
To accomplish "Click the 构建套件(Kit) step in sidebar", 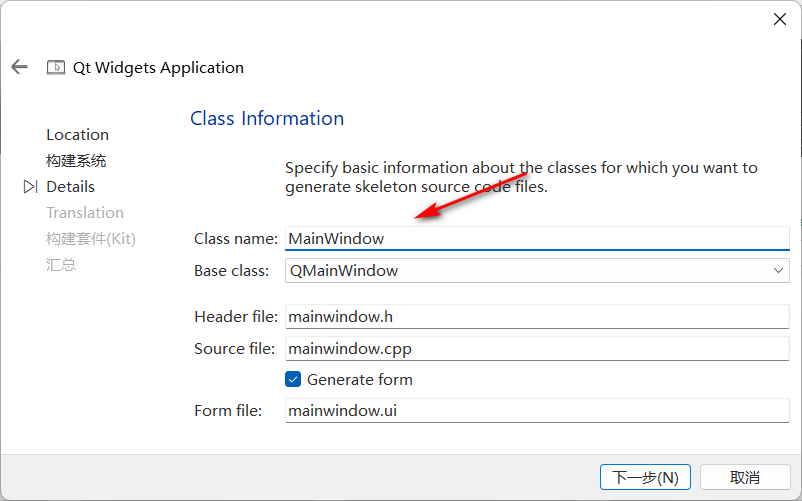I will [x=91, y=239].
